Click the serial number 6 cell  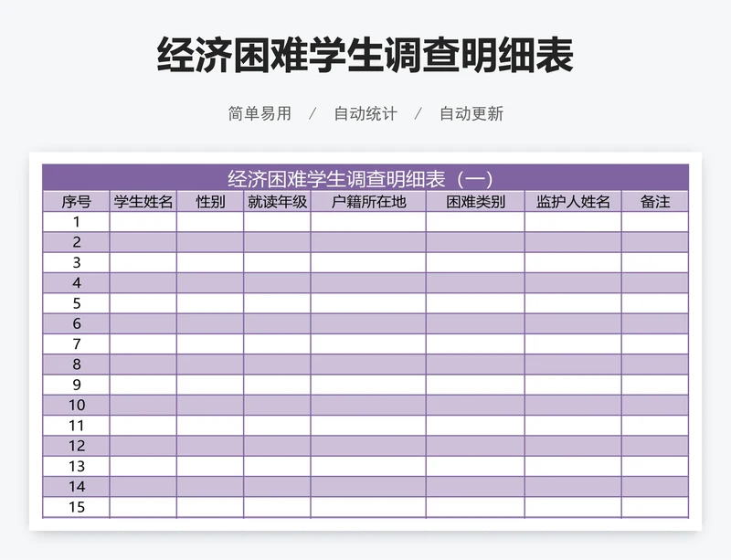click(76, 323)
